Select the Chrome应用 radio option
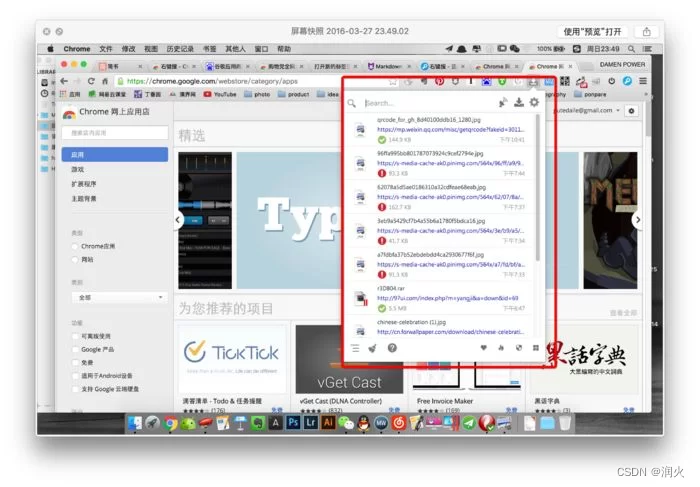Image resolution: width=700 pixels, height=487 pixels. [x=75, y=245]
